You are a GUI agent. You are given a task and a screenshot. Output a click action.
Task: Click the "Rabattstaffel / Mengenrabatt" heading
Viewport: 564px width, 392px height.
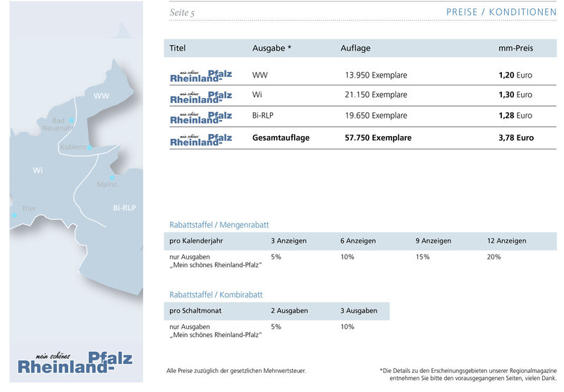coord(219,225)
